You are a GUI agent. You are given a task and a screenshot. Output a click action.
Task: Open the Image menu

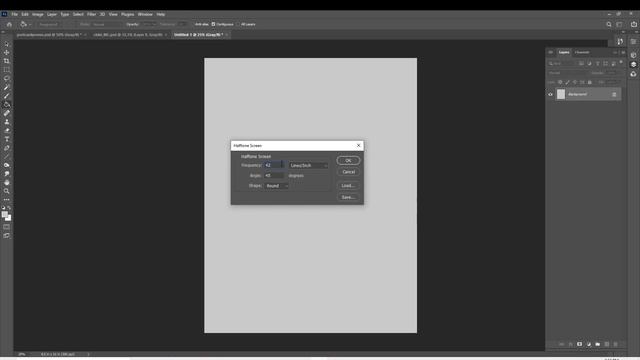point(38,14)
